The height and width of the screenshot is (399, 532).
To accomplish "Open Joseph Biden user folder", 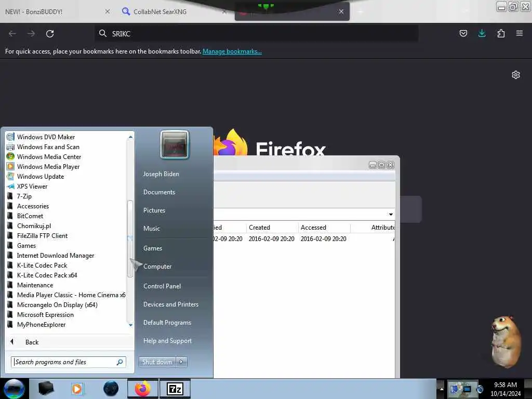I will click(x=161, y=174).
